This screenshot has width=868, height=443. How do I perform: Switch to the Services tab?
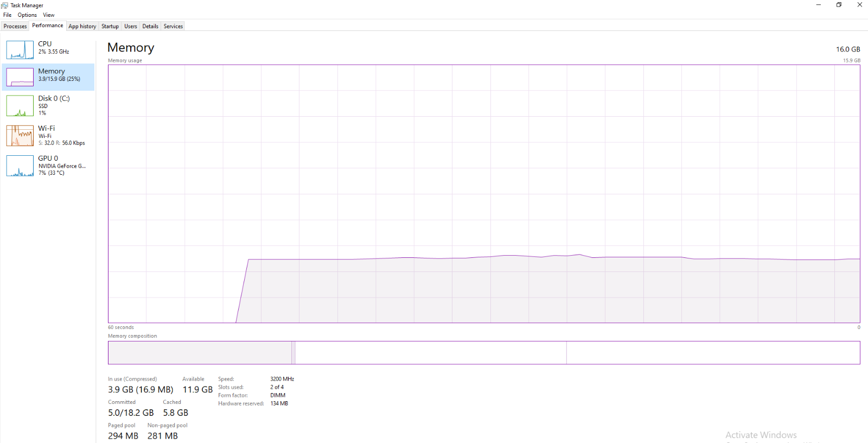point(174,26)
